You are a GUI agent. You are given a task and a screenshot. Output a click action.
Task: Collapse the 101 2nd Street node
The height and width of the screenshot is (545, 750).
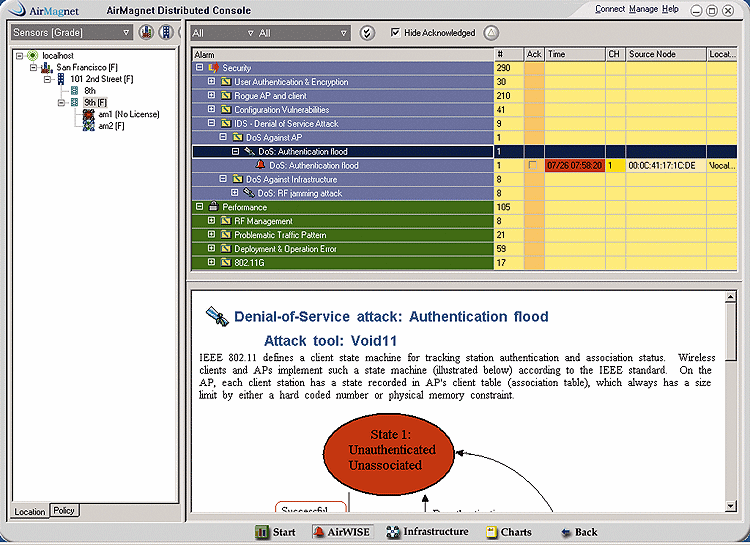(47, 79)
